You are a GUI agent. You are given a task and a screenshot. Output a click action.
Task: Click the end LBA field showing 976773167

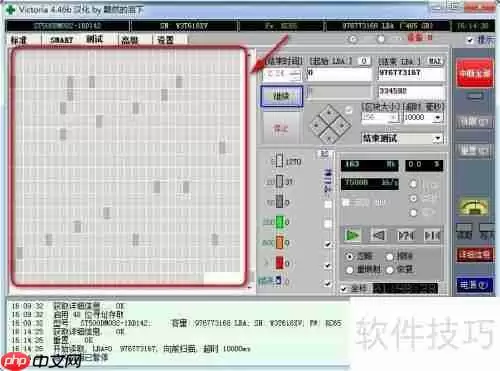coord(411,74)
